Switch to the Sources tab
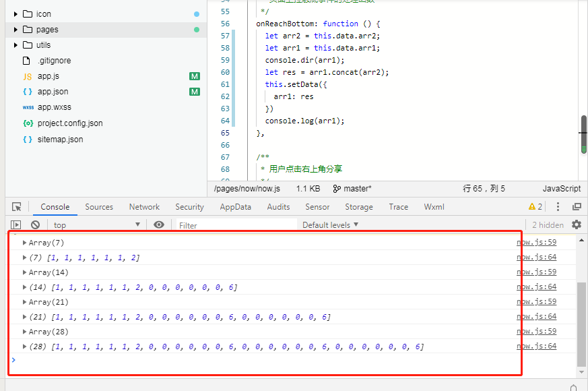This screenshot has height=391, width=588. coord(99,207)
